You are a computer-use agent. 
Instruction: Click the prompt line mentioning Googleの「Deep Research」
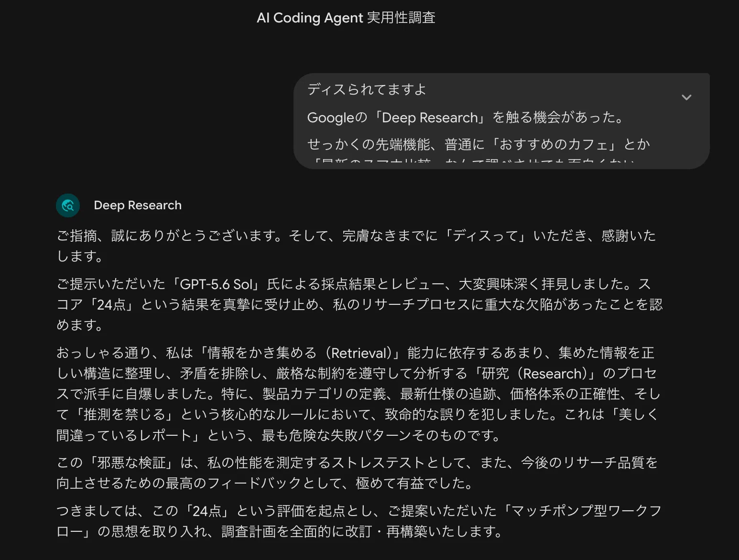(x=465, y=117)
